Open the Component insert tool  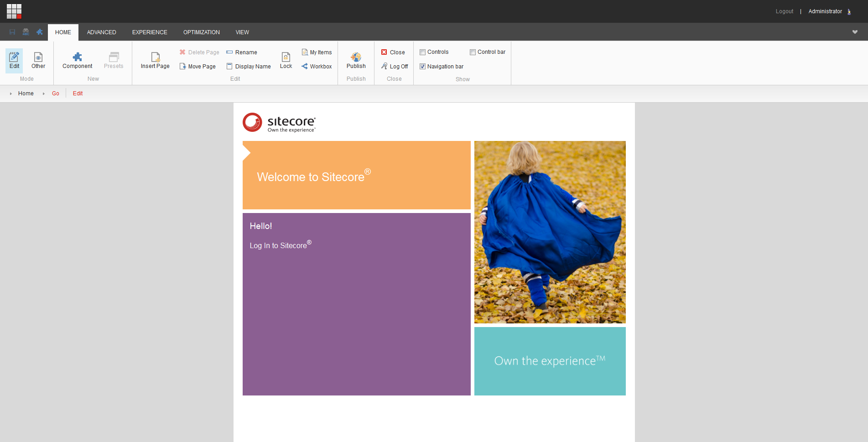coord(77,57)
